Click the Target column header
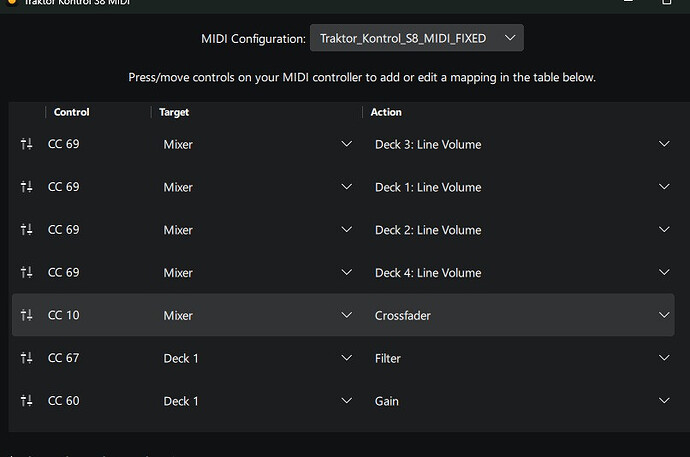This screenshot has width=690, height=457. point(174,112)
